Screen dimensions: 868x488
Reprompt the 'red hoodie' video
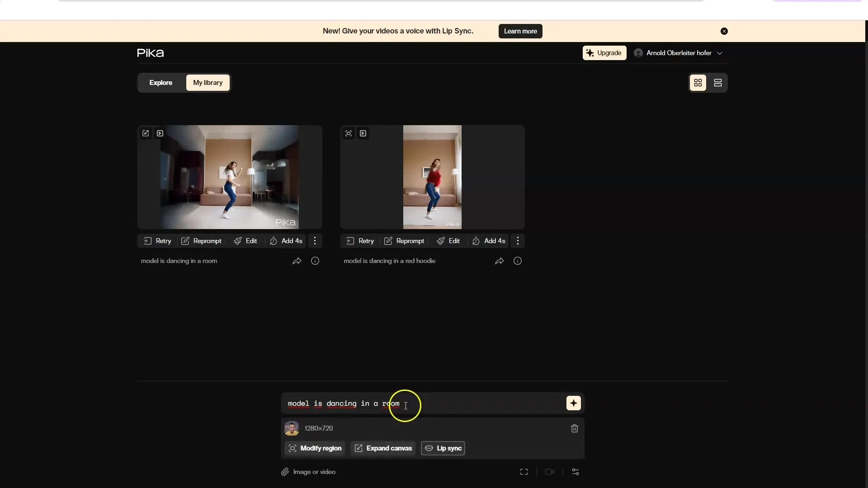click(x=404, y=241)
